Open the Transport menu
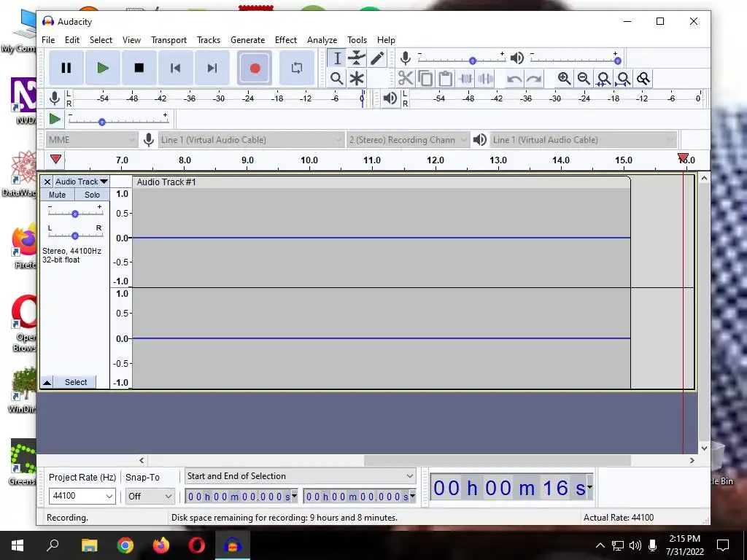747x560 pixels. click(169, 40)
